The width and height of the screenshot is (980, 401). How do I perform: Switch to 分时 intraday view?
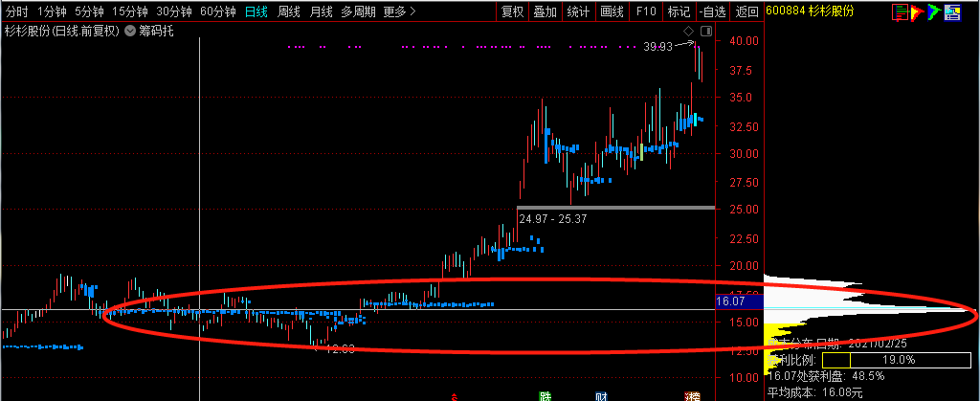pos(17,11)
